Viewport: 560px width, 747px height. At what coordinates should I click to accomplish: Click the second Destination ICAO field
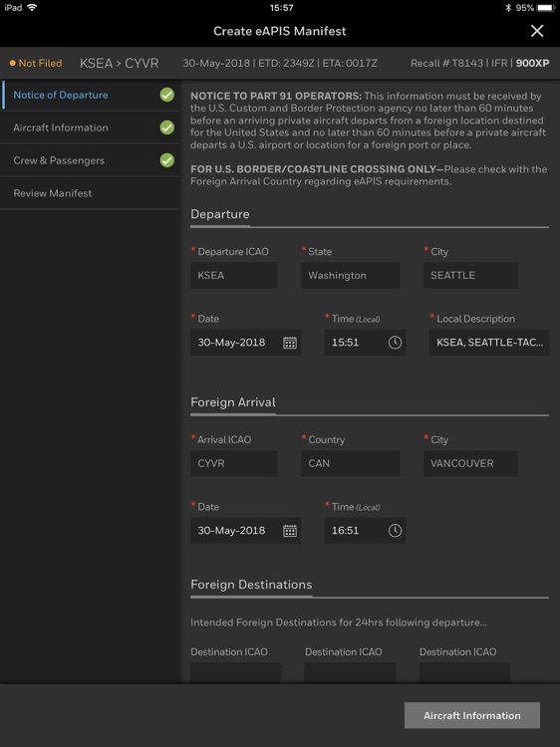tap(351, 672)
